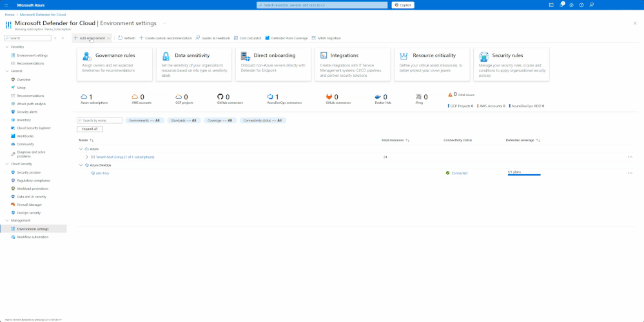Focus the Search by name field
The height and width of the screenshot is (322, 644).
point(99,121)
